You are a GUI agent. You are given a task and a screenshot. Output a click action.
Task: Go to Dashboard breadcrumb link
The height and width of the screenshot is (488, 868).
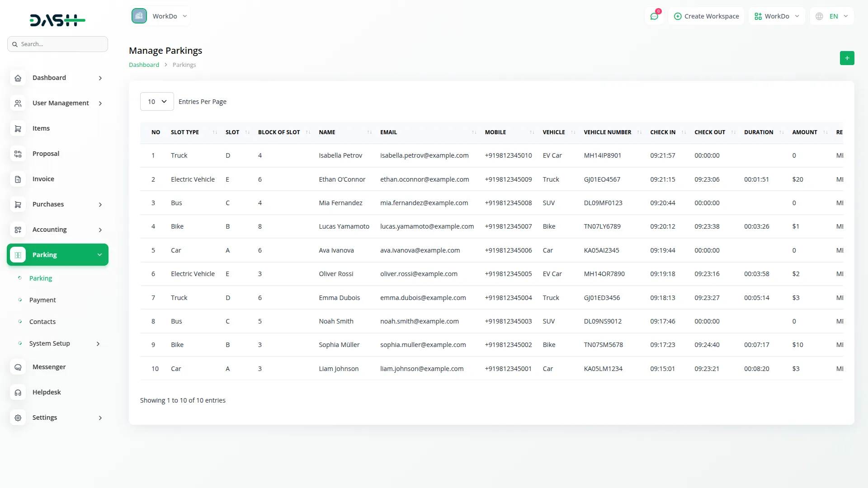[x=144, y=65]
